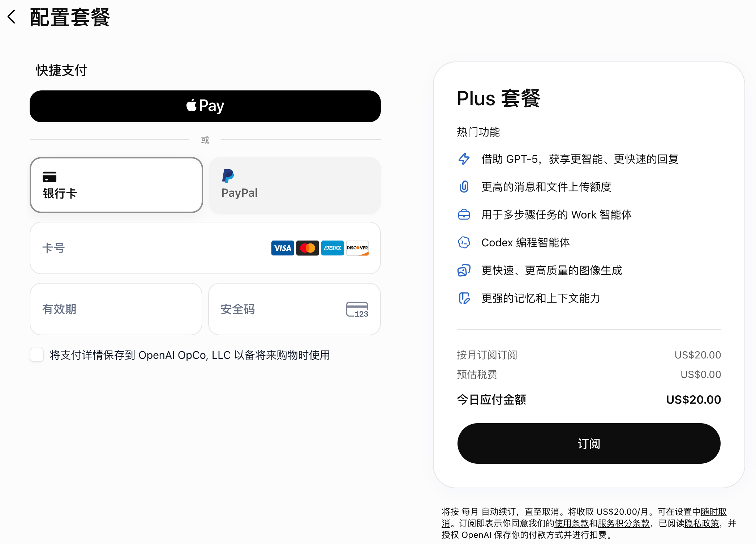Click the bank card icon
The height and width of the screenshot is (544, 756).
point(50,177)
